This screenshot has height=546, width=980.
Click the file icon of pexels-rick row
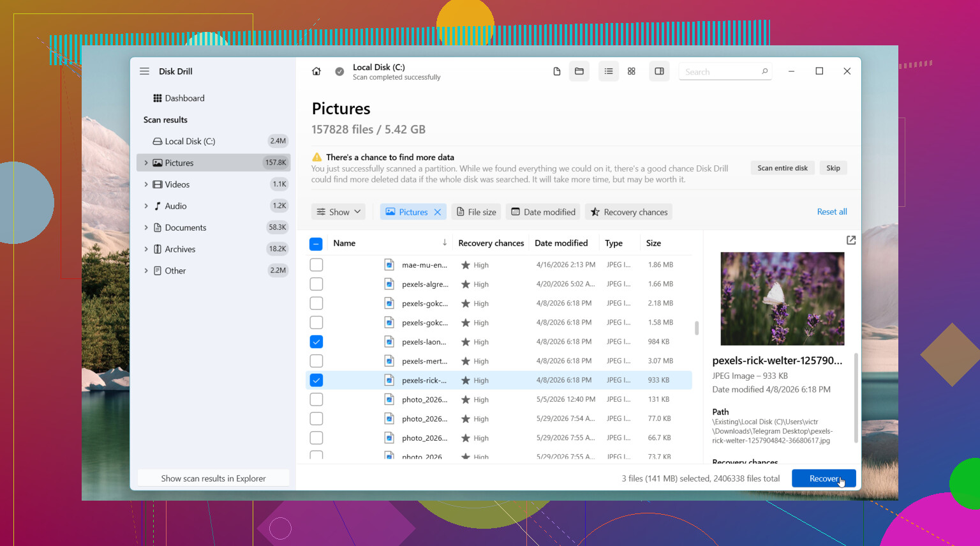point(389,380)
